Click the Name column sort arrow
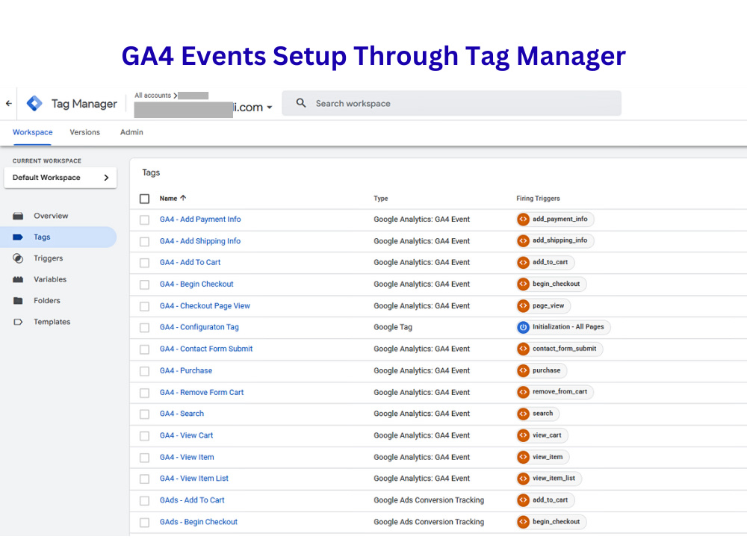Image resolution: width=747 pixels, height=560 pixels. click(x=184, y=198)
